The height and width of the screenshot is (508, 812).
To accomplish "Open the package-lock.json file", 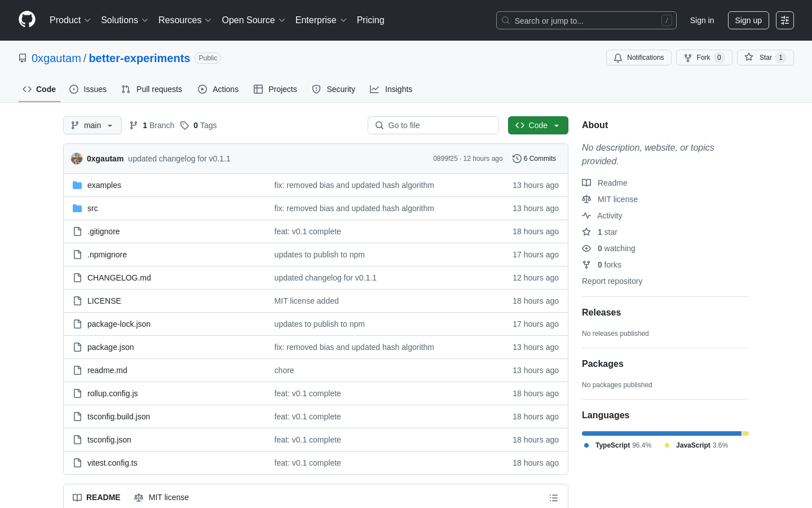I will (118, 324).
